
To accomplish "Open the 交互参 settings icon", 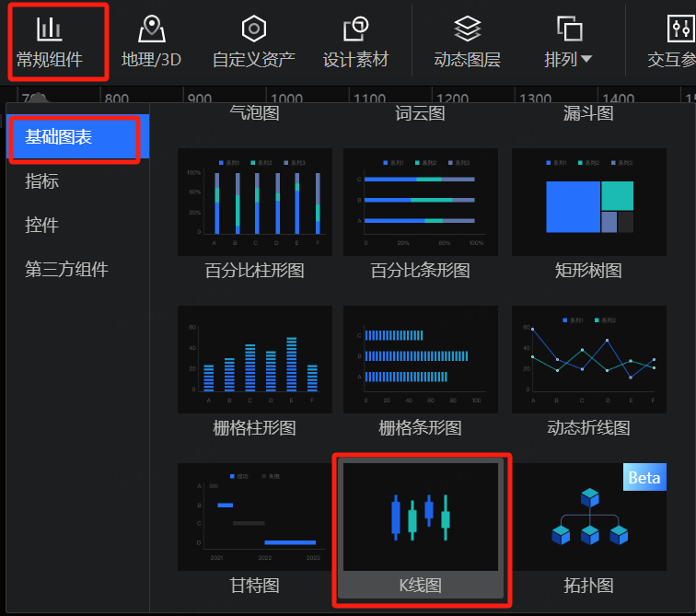I will pyautogui.click(x=680, y=30).
